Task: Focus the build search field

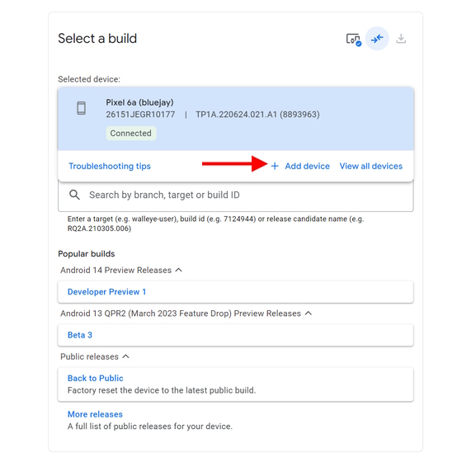Action: coord(236,196)
